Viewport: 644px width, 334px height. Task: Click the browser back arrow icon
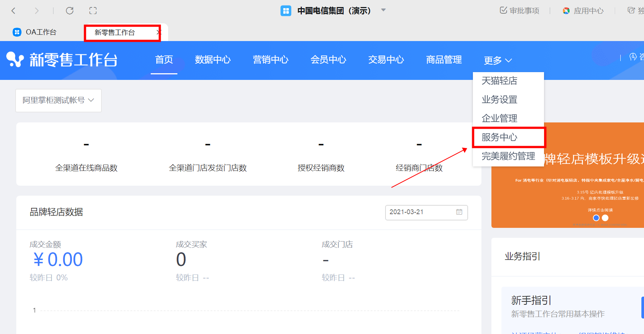tap(13, 11)
